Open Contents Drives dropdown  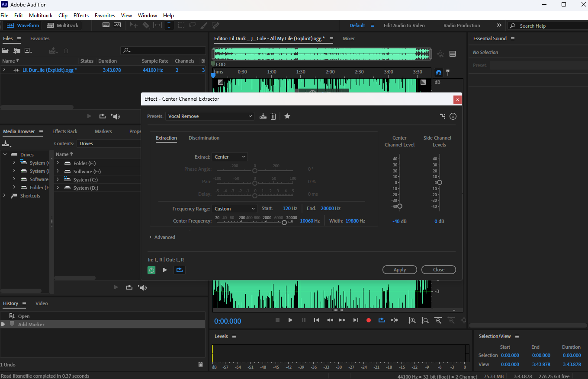(x=109, y=143)
